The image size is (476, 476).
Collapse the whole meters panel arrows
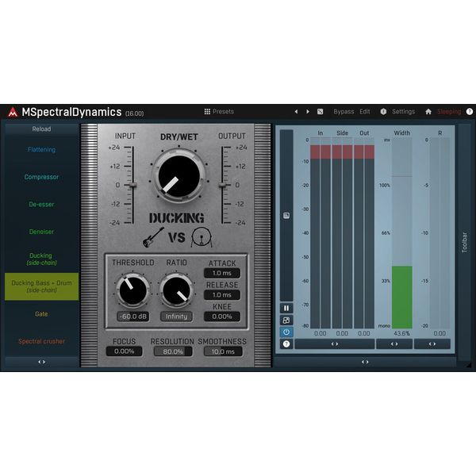[x=365, y=362]
